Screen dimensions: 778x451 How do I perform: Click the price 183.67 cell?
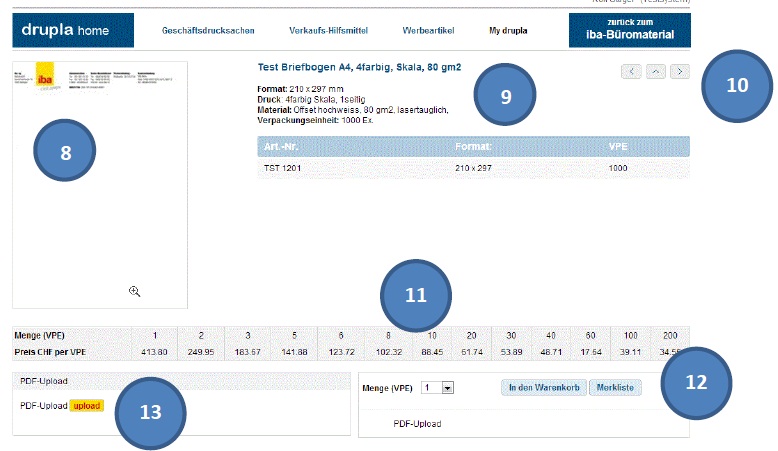248,352
